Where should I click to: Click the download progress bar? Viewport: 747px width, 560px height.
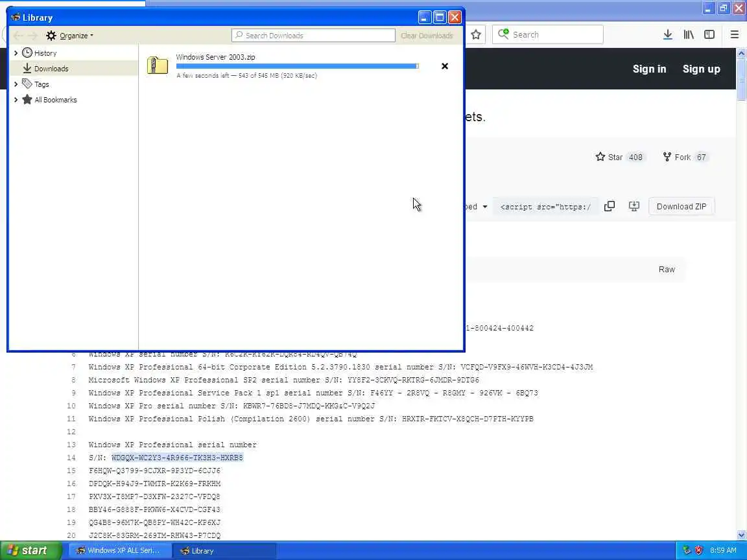click(297, 66)
